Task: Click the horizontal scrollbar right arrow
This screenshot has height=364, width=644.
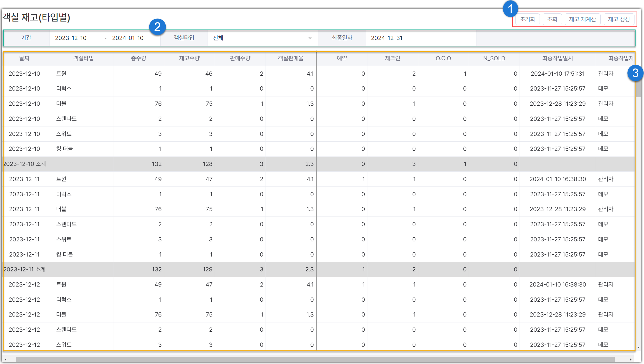Action: point(630,359)
